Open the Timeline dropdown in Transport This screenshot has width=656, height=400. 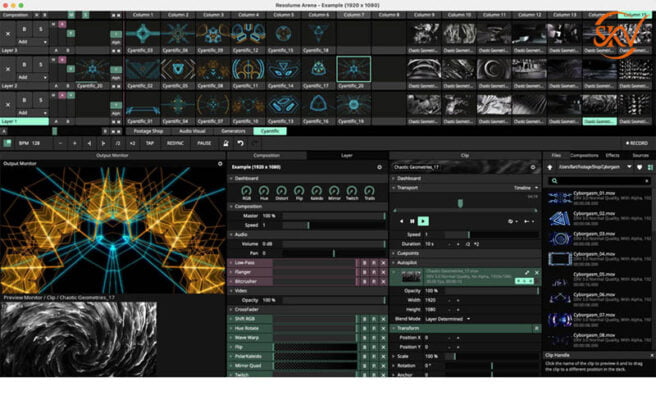(526, 187)
